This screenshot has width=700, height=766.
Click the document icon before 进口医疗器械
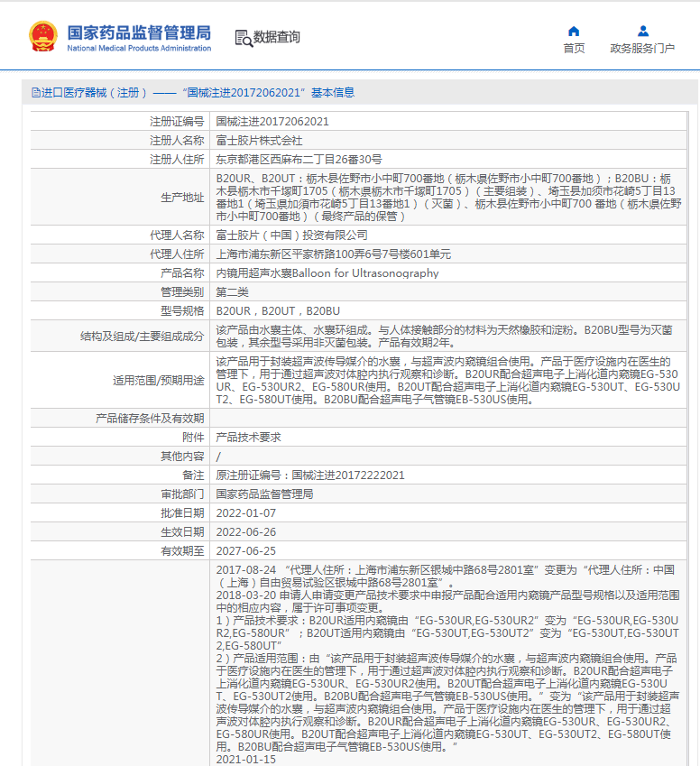(x=36, y=92)
